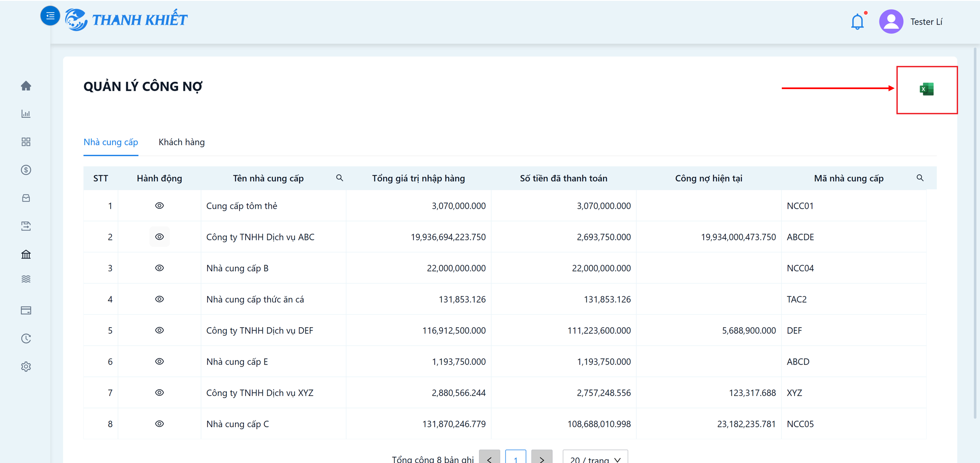Click the STT column header

coord(101,178)
